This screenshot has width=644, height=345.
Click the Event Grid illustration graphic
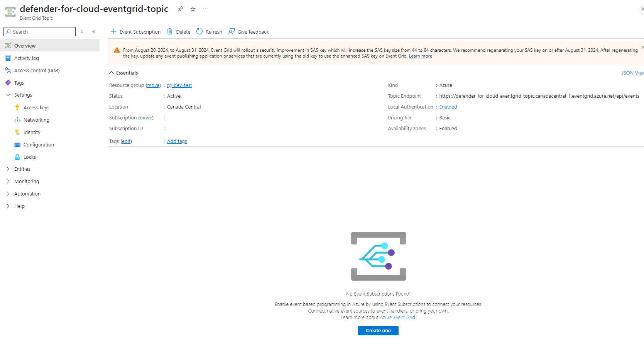[379, 256]
